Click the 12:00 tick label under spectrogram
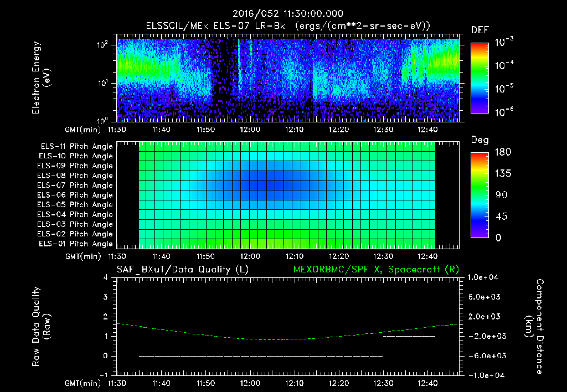The height and width of the screenshot is (392, 567). pos(250,130)
